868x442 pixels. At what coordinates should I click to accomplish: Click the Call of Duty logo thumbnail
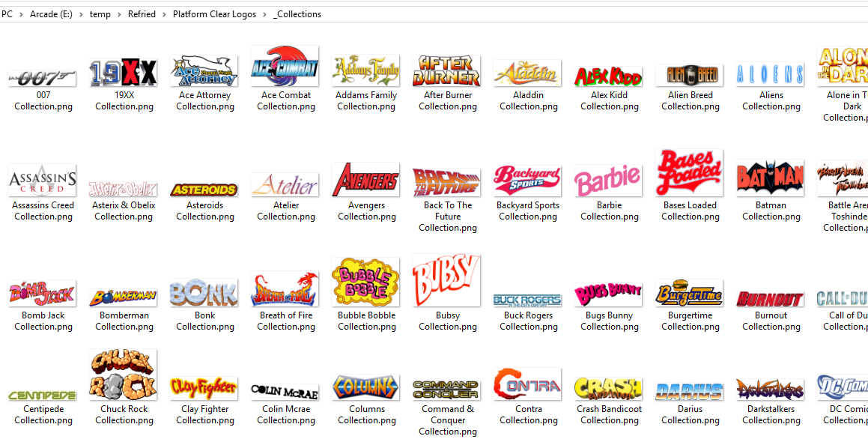(x=842, y=298)
